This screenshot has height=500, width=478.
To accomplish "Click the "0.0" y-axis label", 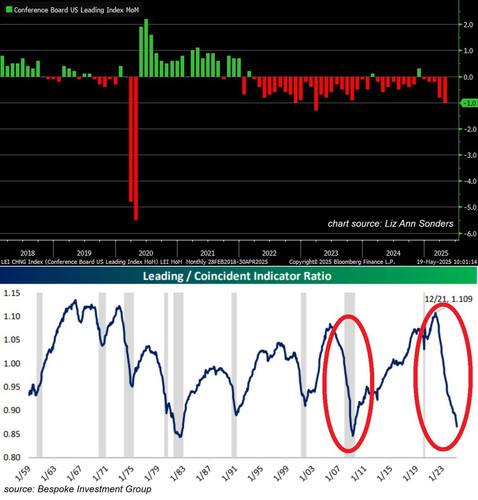I will click(468, 77).
